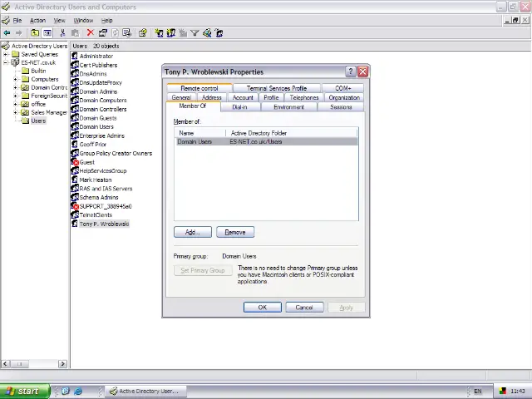Click the Create new organizational unit icon
The width and height of the screenshot is (532, 399).
183,33
